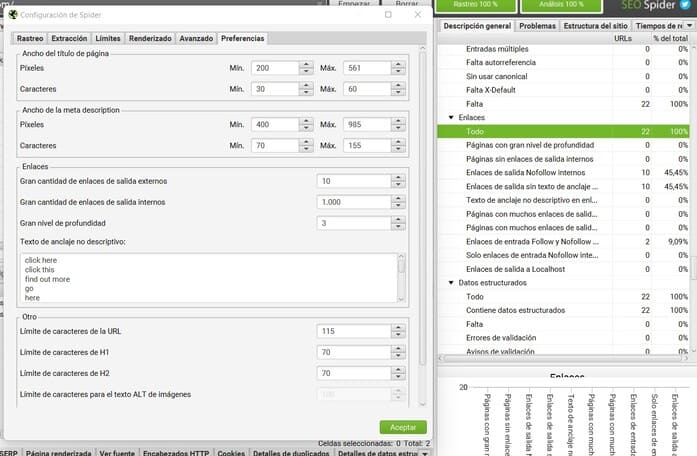Click the page title Píxeles Mín. field
The image size is (697, 456).
[275, 68]
